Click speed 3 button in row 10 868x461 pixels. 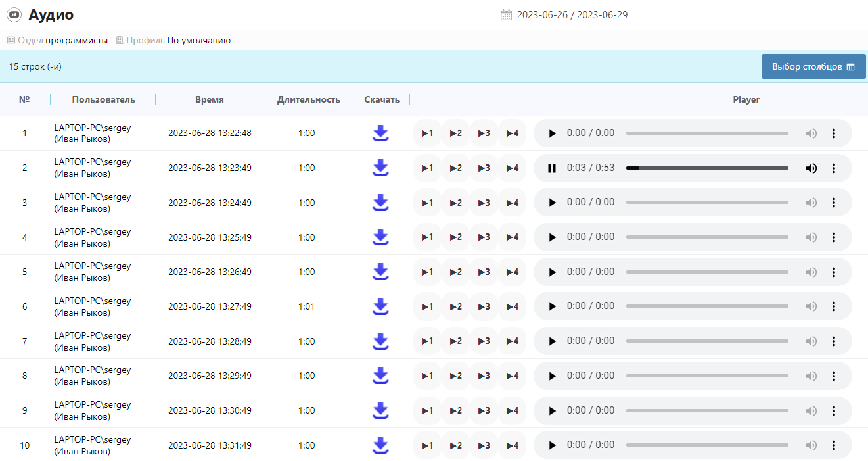[x=484, y=445]
